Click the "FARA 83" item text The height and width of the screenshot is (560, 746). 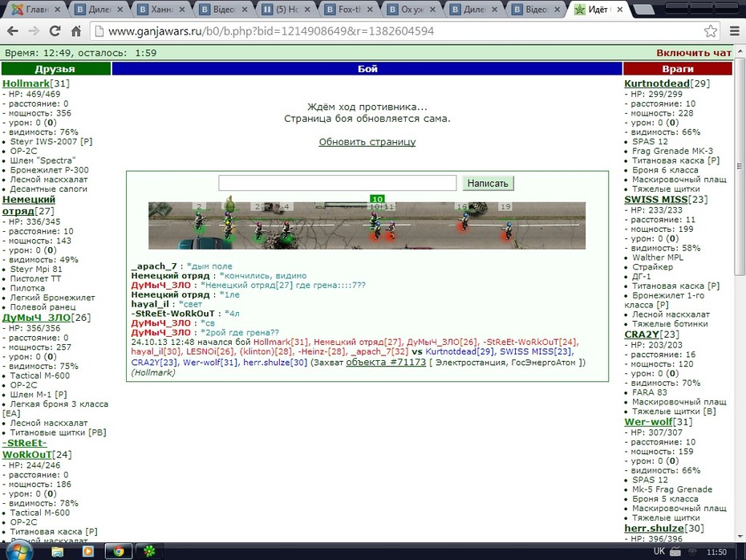pos(650,392)
